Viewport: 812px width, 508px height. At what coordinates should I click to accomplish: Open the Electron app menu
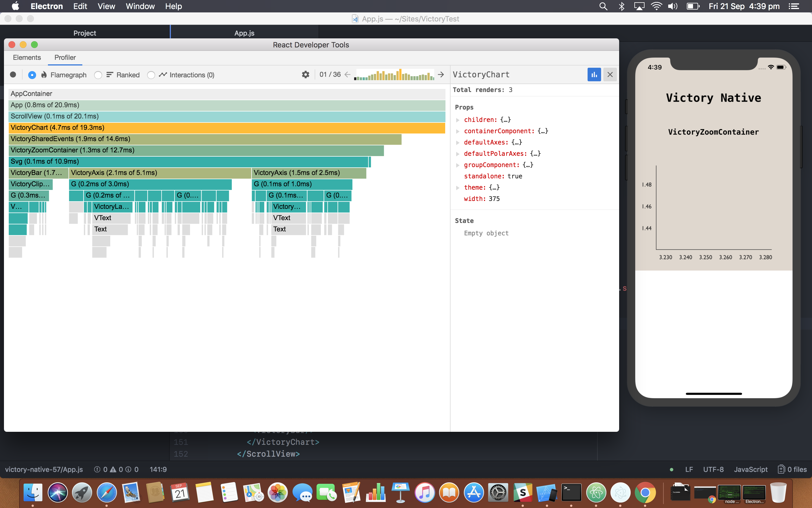click(x=47, y=6)
